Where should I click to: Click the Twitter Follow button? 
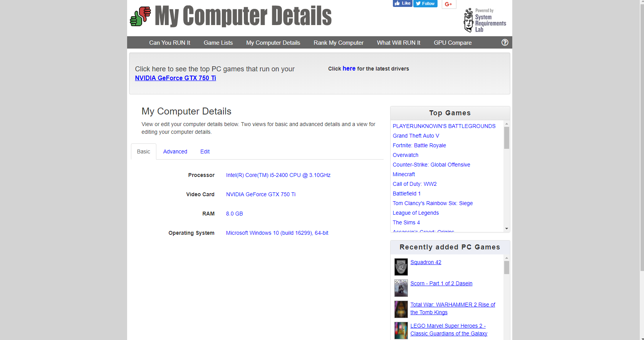tap(425, 3)
